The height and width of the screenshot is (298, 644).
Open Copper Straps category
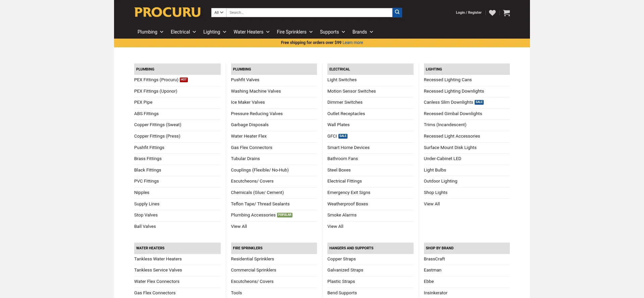coord(341,259)
